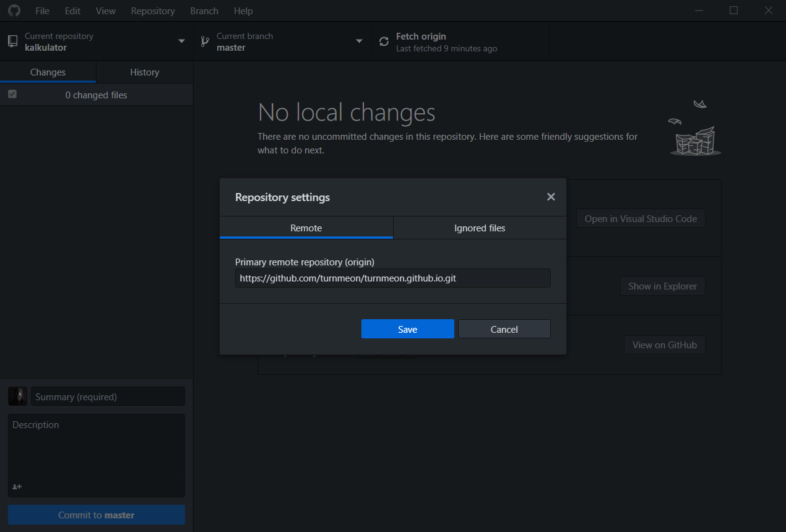
Task: Open the repository in Visual Studio Code
Action: point(641,218)
